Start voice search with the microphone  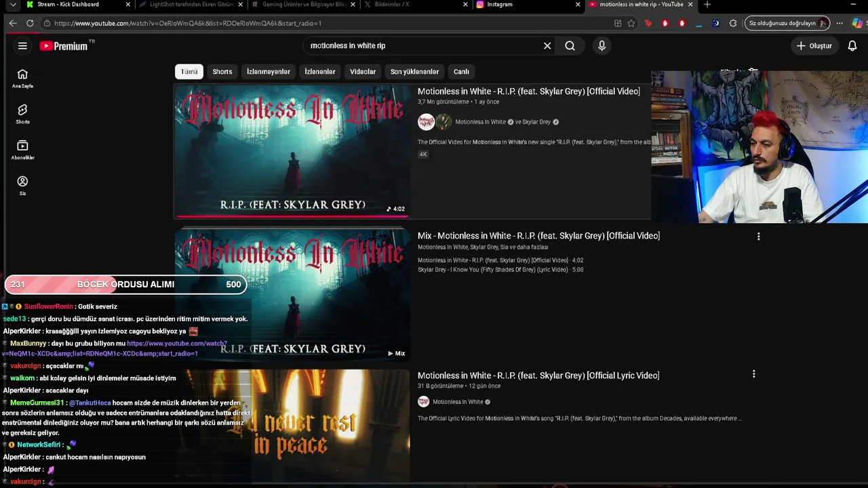pyautogui.click(x=601, y=46)
